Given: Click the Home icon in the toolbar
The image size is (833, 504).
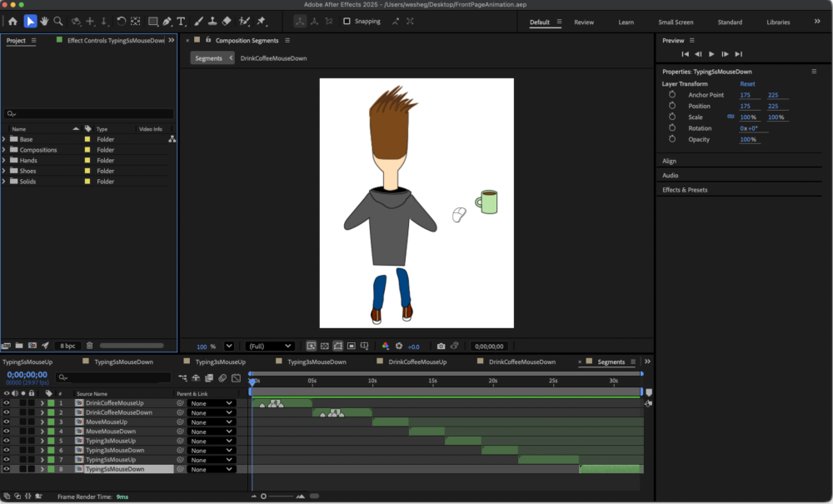Looking at the screenshot, I should tap(12, 22).
